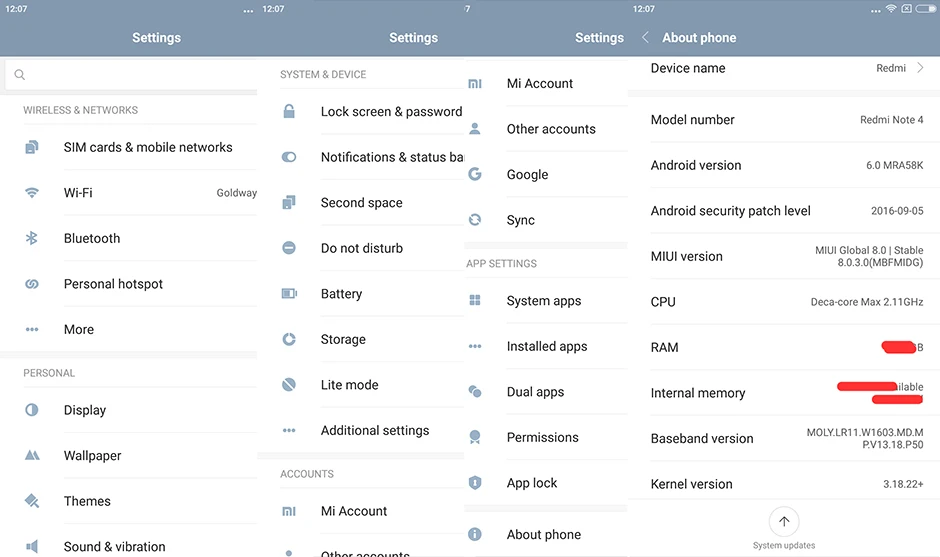This screenshot has height=557, width=940.
Task: Tap the App lock shield icon
Action: click(x=475, y=483)
